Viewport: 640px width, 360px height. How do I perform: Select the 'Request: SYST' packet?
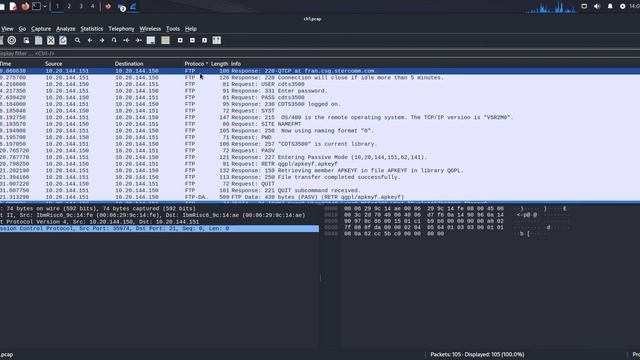[320, 111]
